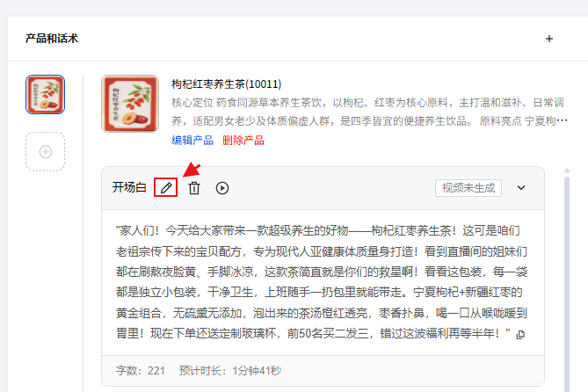Click the pencil icon to edit 开场白 script
The width and height of the screenshot is (588, 392).
166,187
